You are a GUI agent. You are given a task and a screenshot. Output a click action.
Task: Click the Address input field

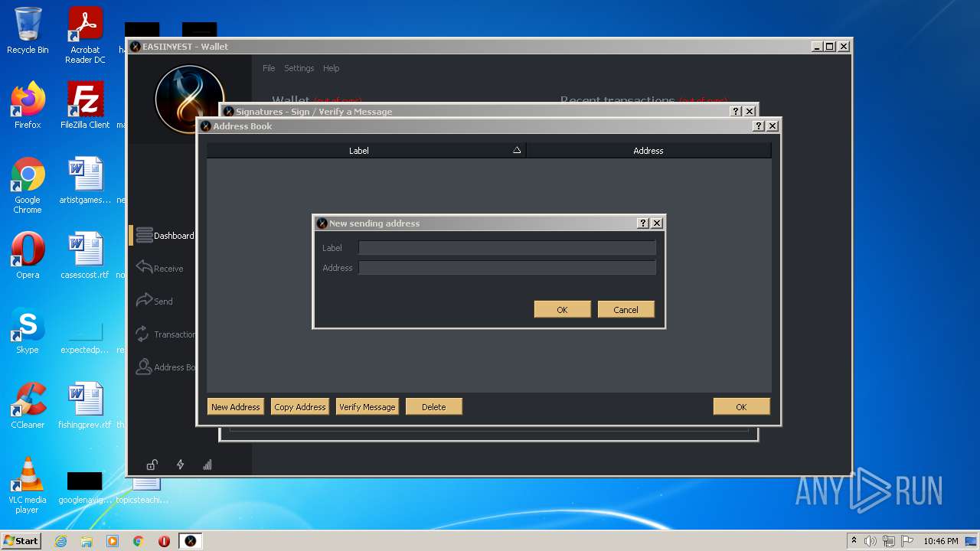[507, 268]
